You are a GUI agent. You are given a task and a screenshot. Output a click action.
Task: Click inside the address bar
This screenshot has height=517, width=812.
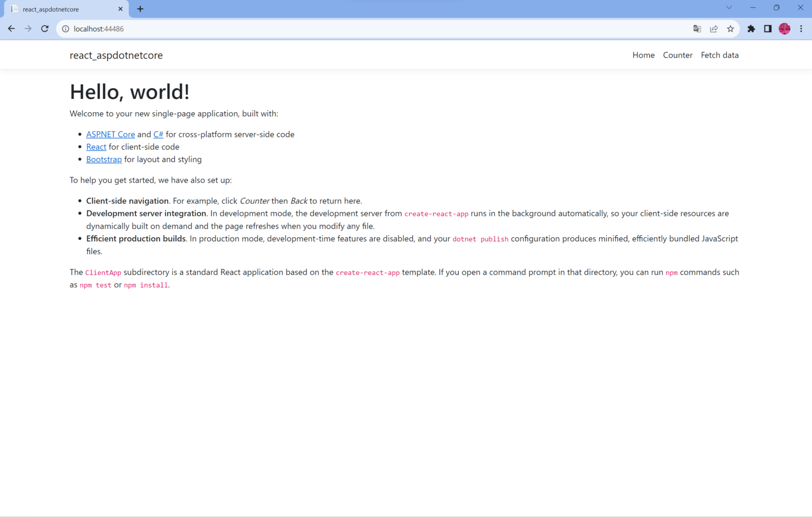[211, 29]
